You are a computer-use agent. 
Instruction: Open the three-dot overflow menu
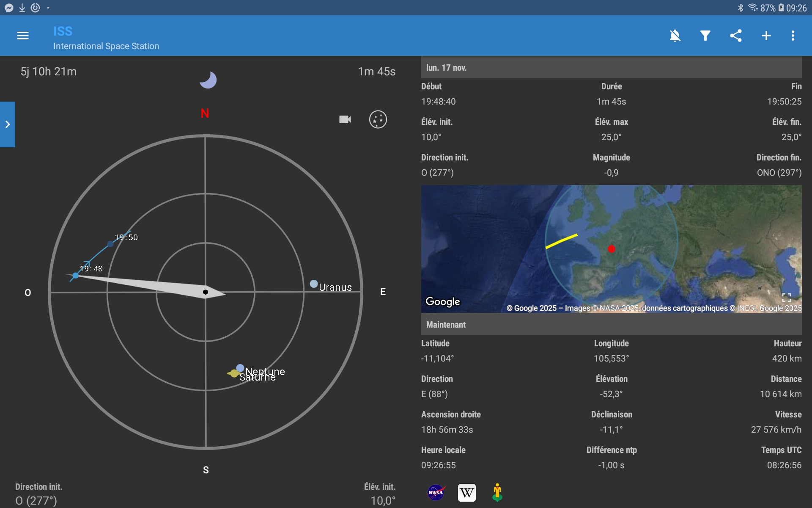point(793,36)
